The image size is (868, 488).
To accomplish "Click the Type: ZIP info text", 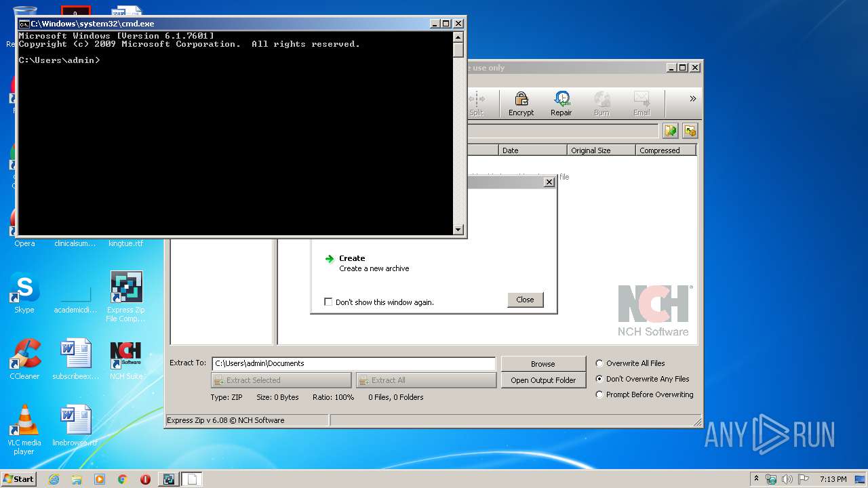I will point(226,397).
